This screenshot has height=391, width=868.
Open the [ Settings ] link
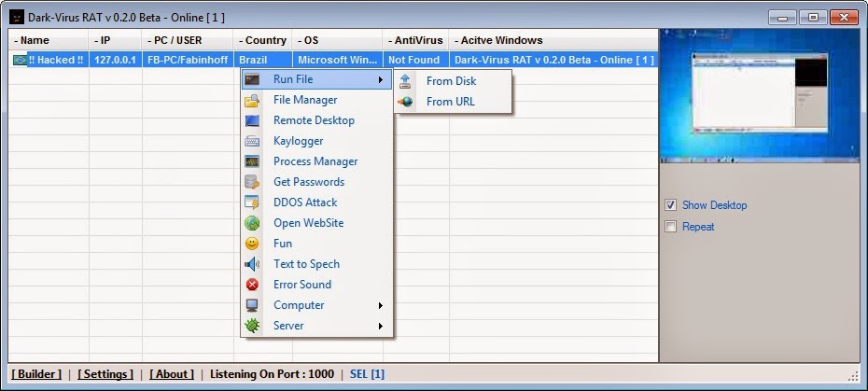click(105, 374)
